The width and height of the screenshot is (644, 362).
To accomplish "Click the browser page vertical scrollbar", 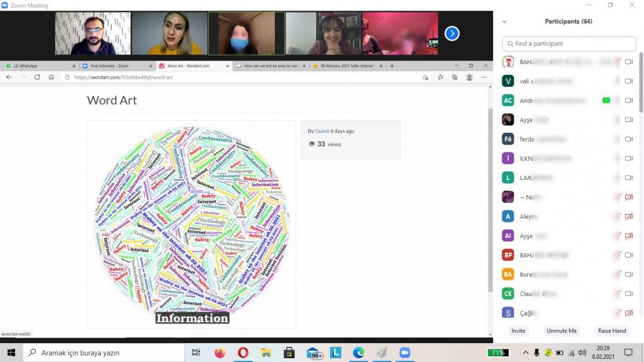I will [490, 200].
